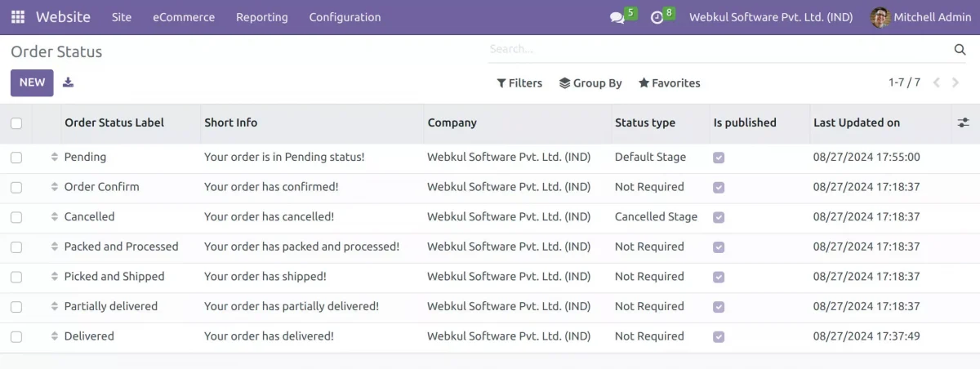The height and width of the screenshot is (369, 980).
Task: Open the Cancelled status record
Action: click(x=89, y=217)
